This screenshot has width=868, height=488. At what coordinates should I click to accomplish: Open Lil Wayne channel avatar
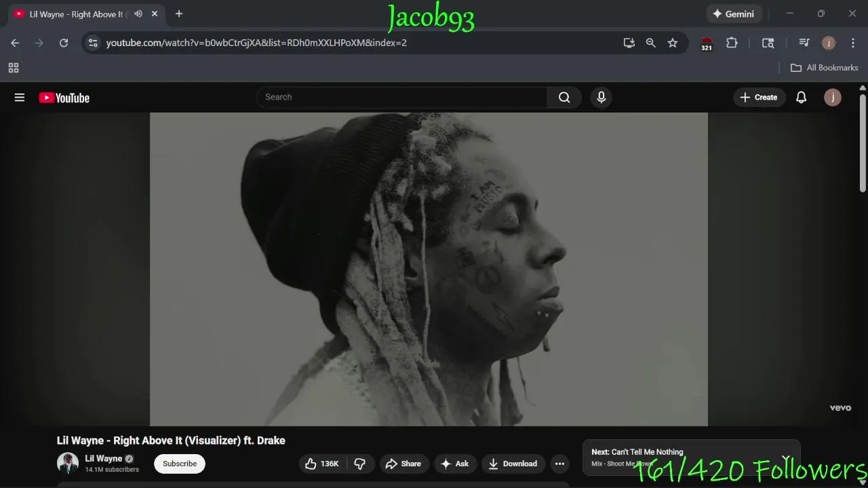68,464
